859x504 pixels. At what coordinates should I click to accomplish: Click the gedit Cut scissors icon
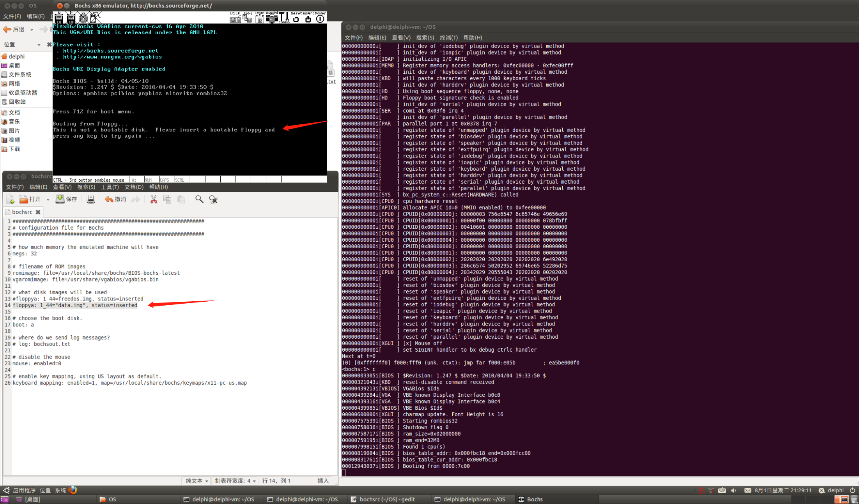[154, 200]
